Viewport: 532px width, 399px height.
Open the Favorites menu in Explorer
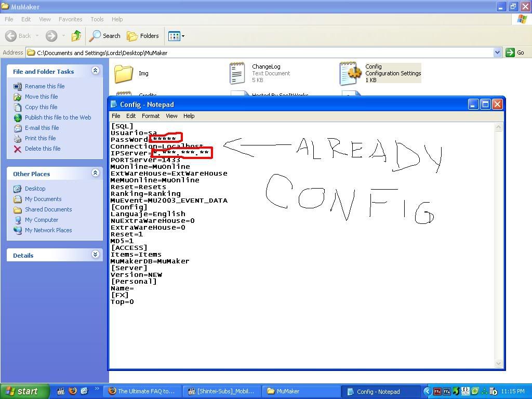70,19
